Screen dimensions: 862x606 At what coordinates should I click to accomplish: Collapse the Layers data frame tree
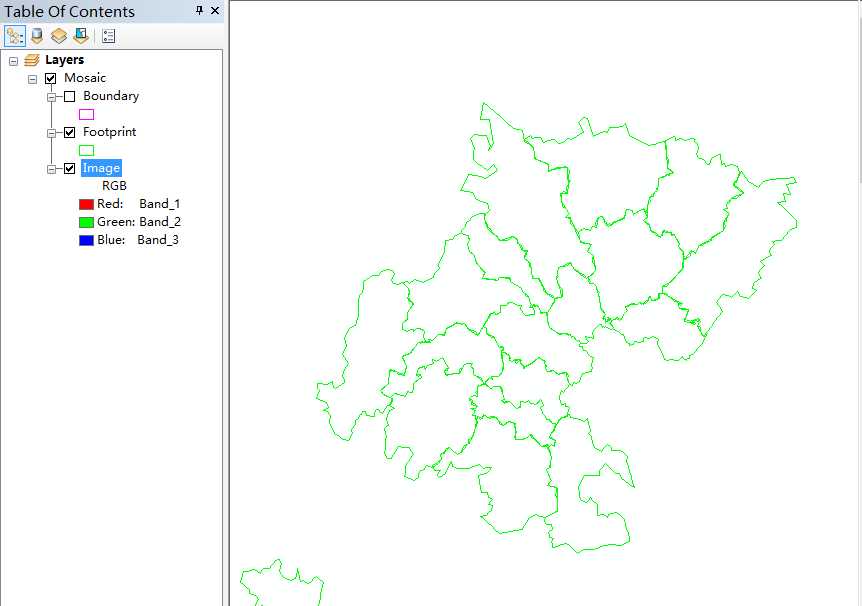(x=13, y=61)
